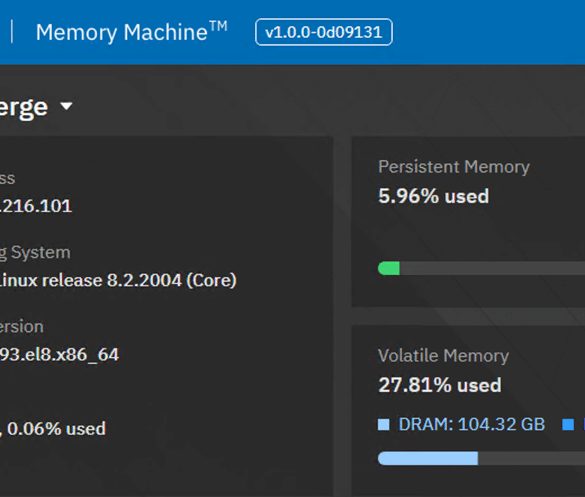The width and height of the screenshot is (585, 497).
Task: Click the Volatile Memory heading
Action: (x=443, y=356)
